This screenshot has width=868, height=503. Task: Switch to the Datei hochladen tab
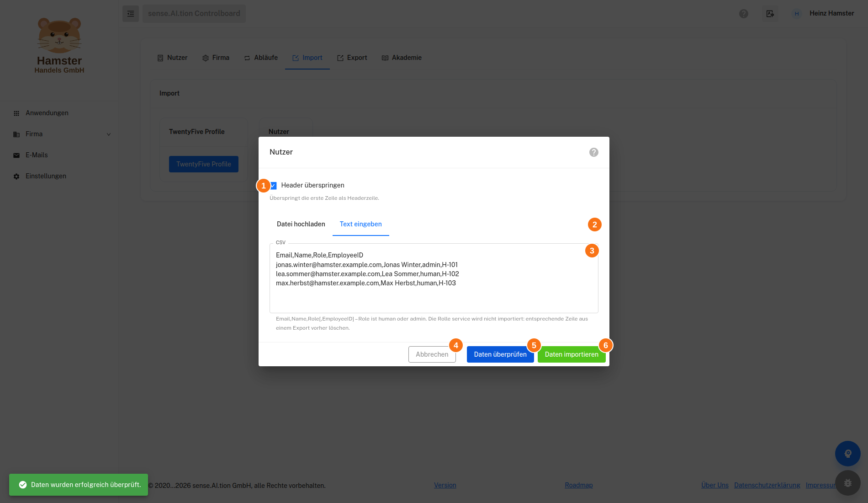[x=301, y=224]
